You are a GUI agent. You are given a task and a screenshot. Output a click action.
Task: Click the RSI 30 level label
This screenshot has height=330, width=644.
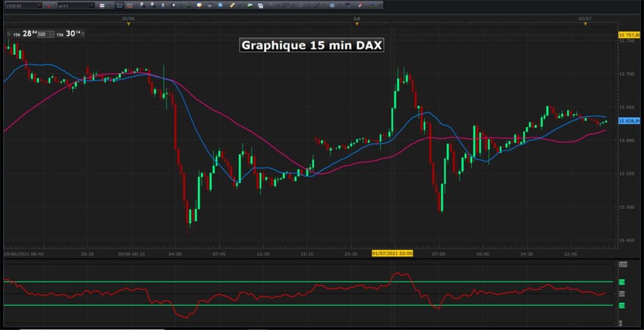point(621,305)
